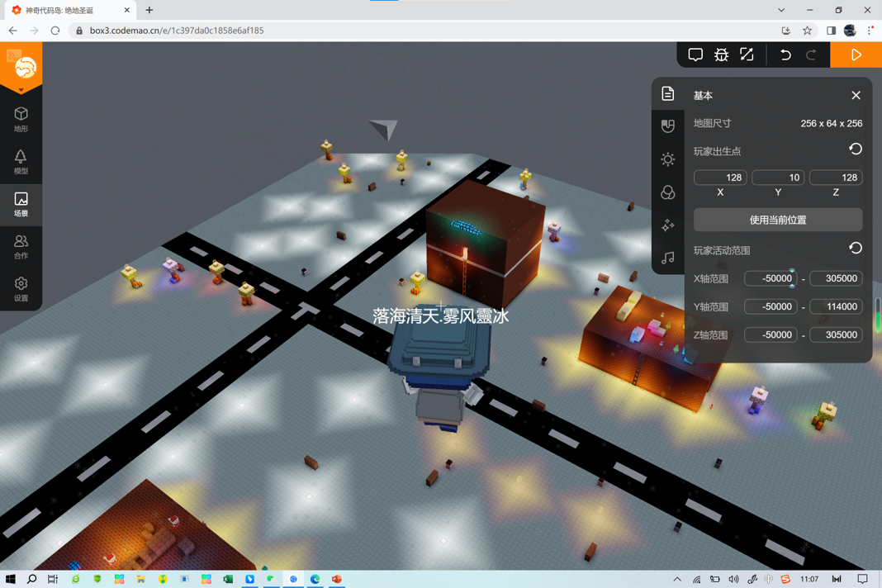Screen dimensions: 882x588
Task: Redo the last undone edit
Action: tap(811, 55)
